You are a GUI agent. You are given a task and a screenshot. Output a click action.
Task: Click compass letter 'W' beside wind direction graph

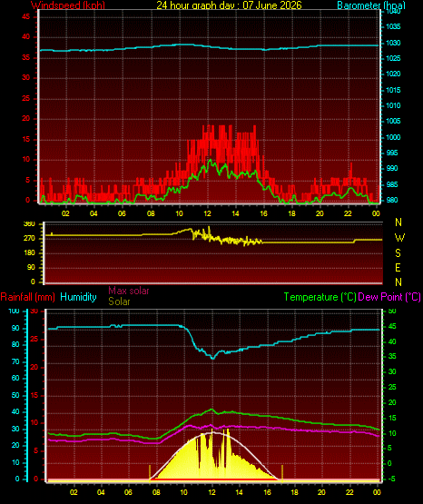(399, 238)
